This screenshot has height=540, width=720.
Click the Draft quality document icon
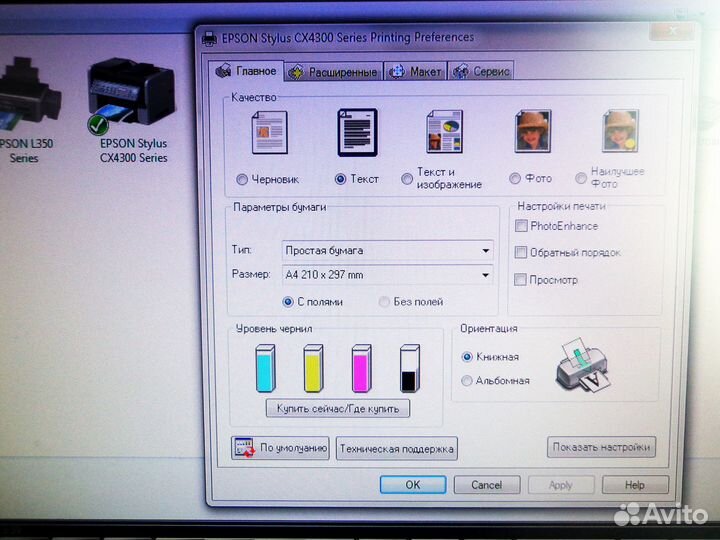[x=270, y=133]
